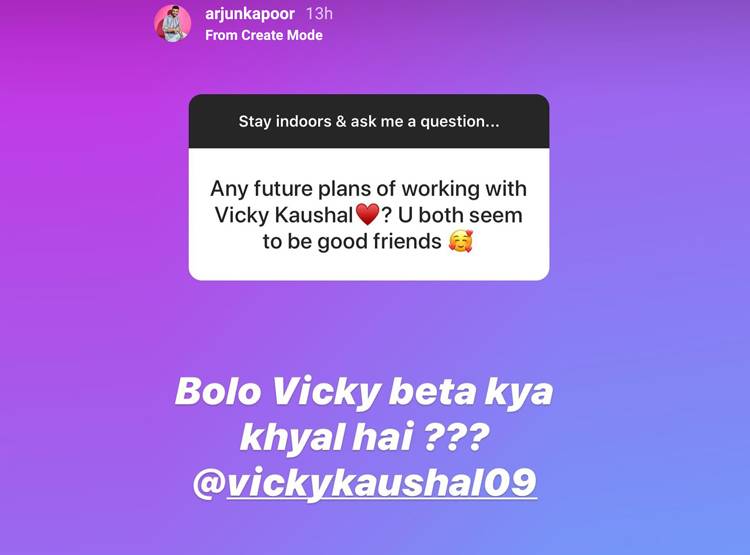Tap the @ symbol of the mention
The image size is (750, 555).
(210, 483)
